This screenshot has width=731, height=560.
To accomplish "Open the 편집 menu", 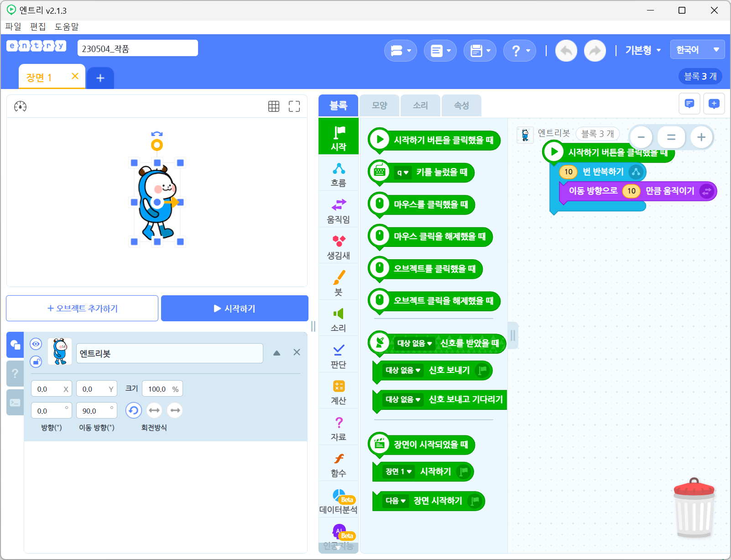I will (38, 26).
